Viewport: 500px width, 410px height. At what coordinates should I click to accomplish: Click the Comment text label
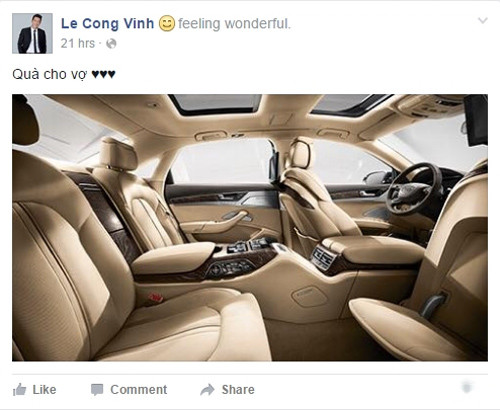(x=139, y=389)
